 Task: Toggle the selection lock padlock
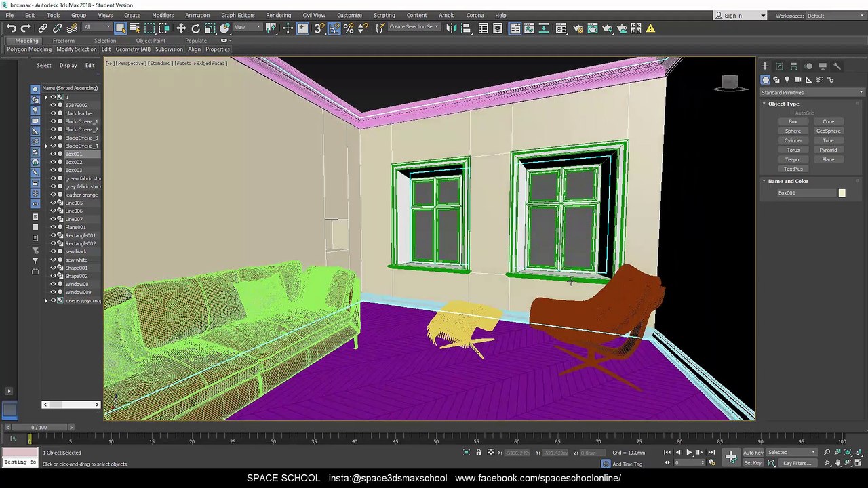pos(479,453)
